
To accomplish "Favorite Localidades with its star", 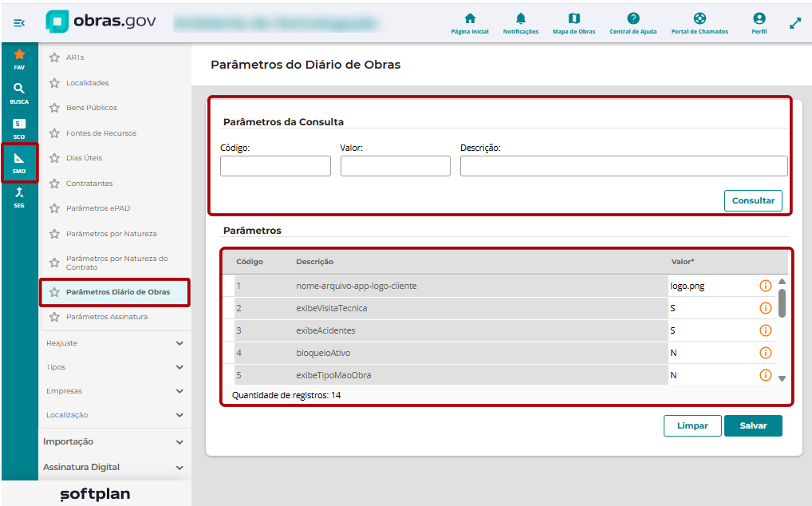I will (x=54, y=83).
